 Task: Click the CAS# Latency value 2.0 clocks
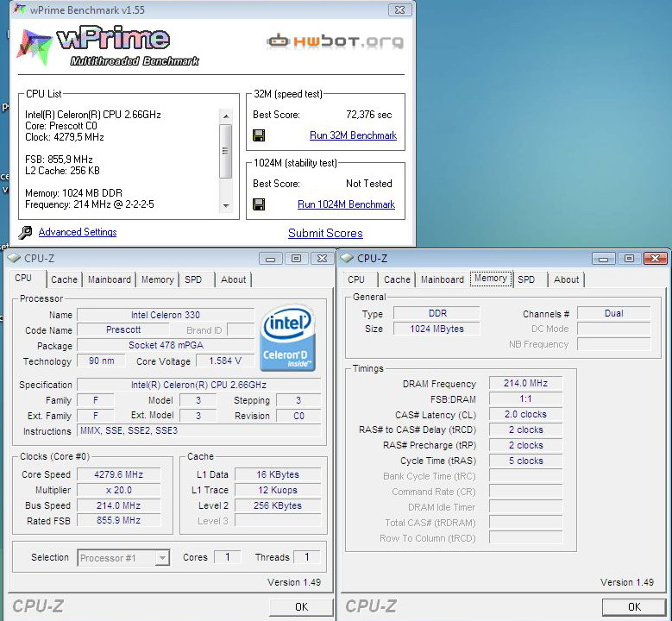tap(526, 414)
